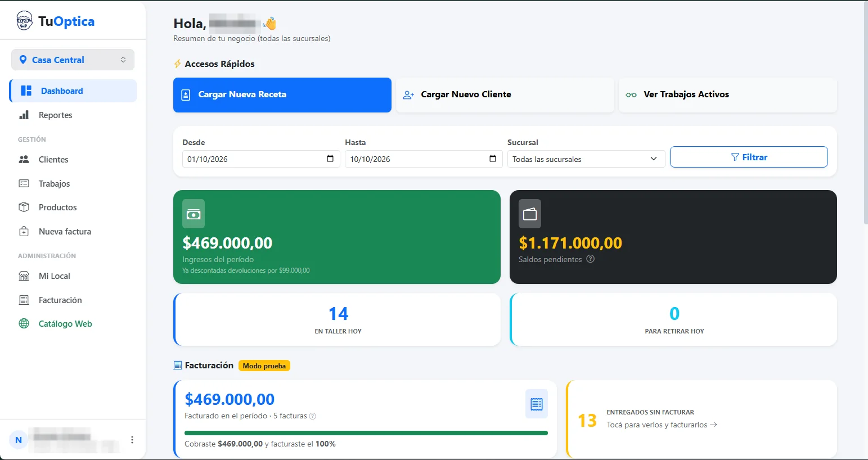Open calendar picker of Hasta date
Image resolution: width=868 pixels, height=460 pixels.
tap(493, 159)
